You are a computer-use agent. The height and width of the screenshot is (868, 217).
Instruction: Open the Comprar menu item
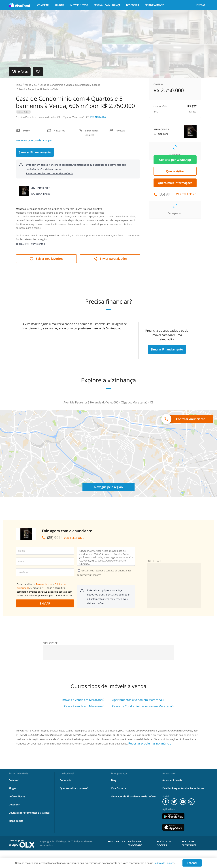pos(43,5)
